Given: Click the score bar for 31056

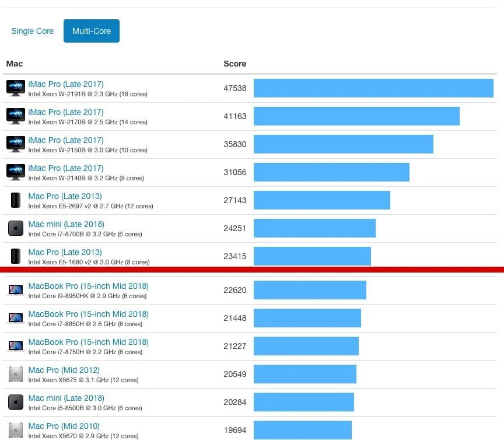Looking at the screenshot, I should (331, 172).
